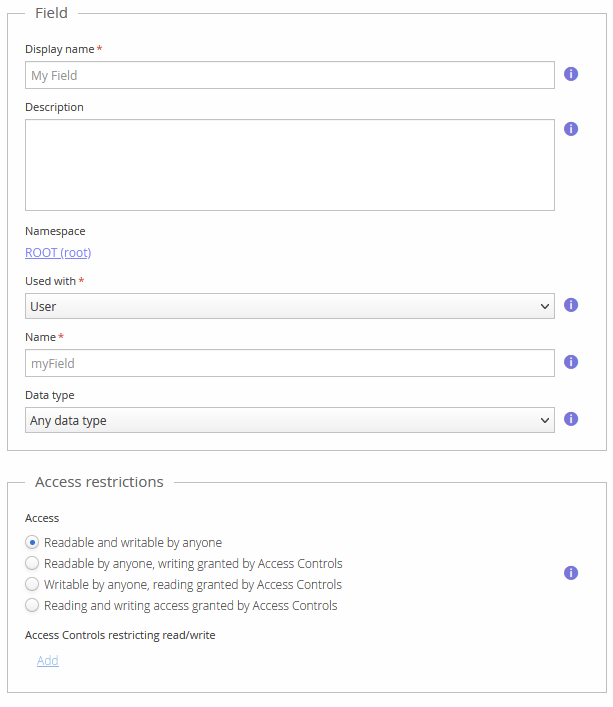Focus the Name input with myField placeholder
The image size is (613, 707).
pyautogui.click(x=289, y=363)
